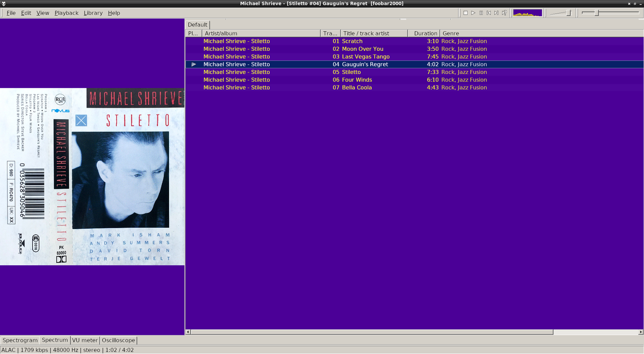The width and height of the screenshot is (644, 354).
Task: Switch to the Spectrogram tab
Action: click(20, 340)
